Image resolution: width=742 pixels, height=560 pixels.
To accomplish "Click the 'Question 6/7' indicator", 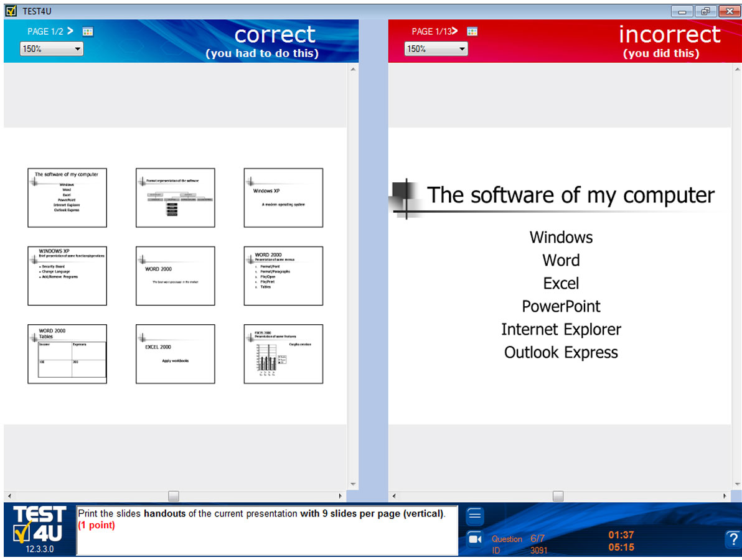I will point(518,539).
